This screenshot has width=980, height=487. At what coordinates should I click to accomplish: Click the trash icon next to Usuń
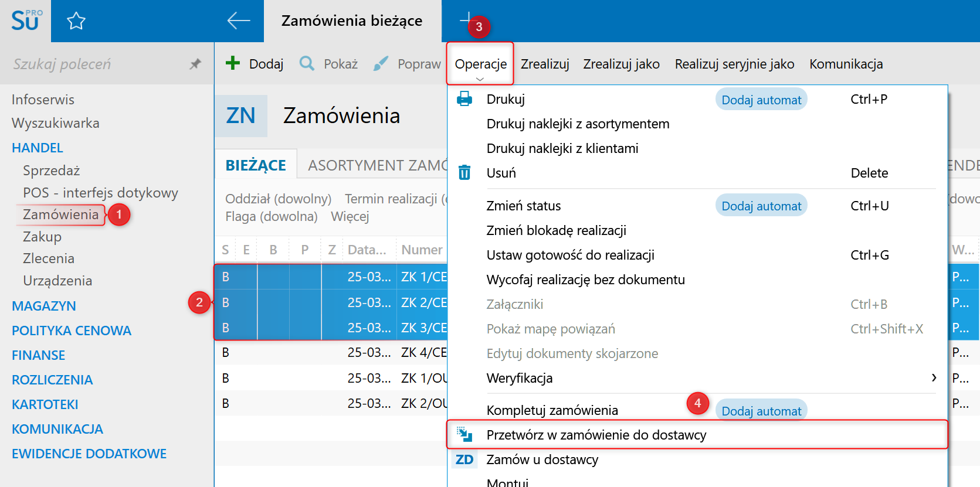point(464,172)
